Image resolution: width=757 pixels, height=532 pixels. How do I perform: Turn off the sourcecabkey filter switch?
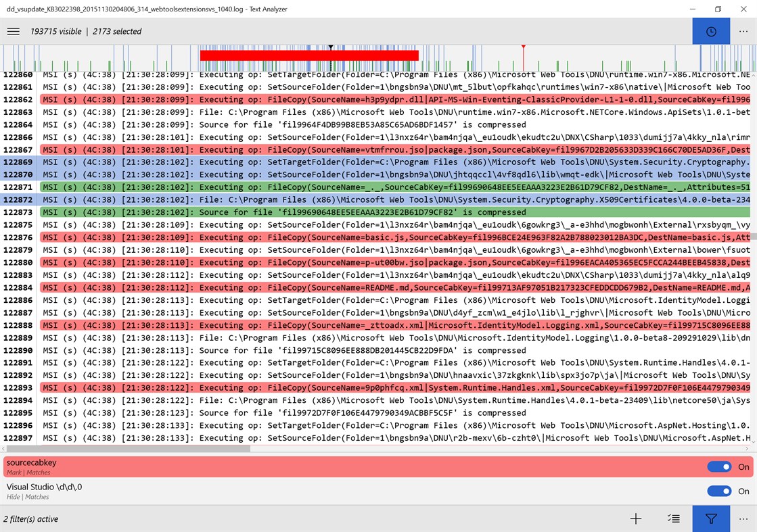click(719, 466)
